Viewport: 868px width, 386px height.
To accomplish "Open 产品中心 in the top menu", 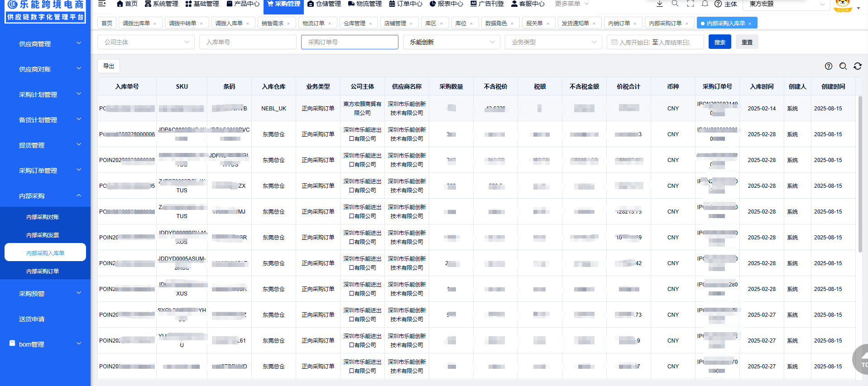I will (243, 4).
